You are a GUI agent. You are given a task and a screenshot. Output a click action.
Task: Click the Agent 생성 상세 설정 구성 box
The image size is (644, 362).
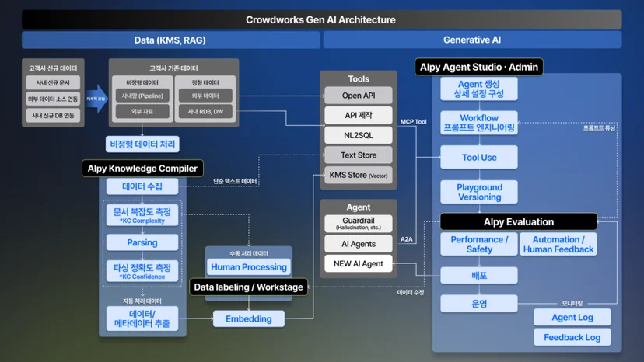tap(479, 89)
